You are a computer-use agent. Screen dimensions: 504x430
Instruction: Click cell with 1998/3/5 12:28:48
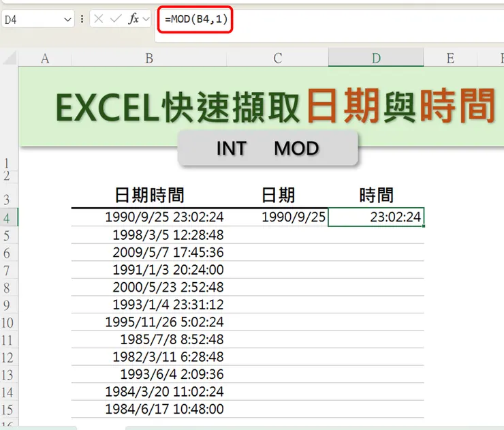149,235
